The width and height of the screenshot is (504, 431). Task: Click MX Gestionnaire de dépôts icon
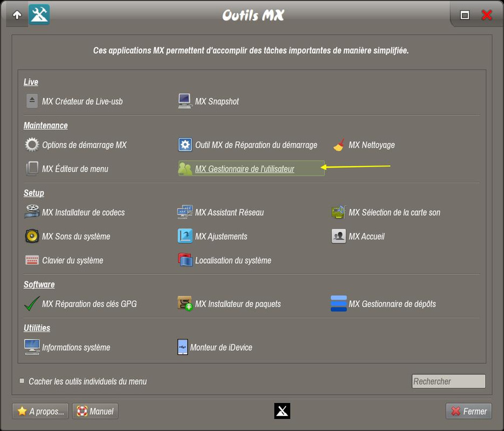pyautogui.click(x=339, y=303)
